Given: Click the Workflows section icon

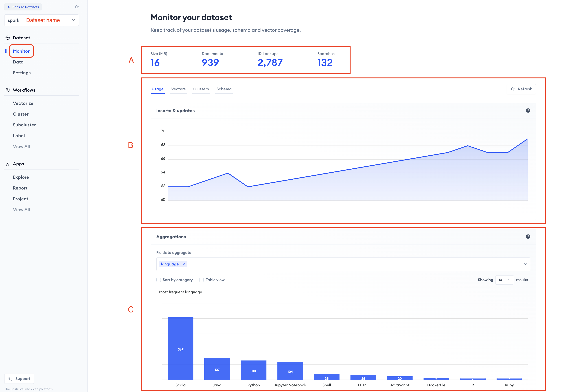Looking at the screenshot, I should (x=8, y=90).
